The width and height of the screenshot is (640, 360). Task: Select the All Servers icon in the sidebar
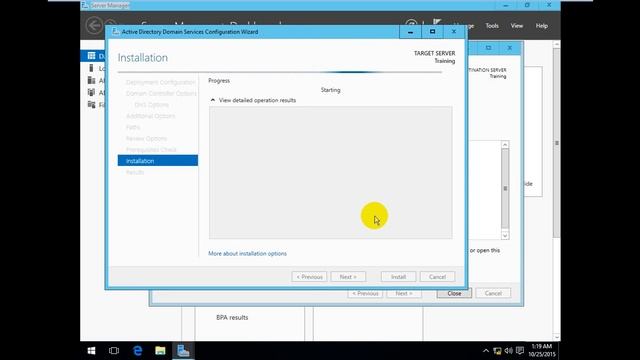(x=91, y=80)
